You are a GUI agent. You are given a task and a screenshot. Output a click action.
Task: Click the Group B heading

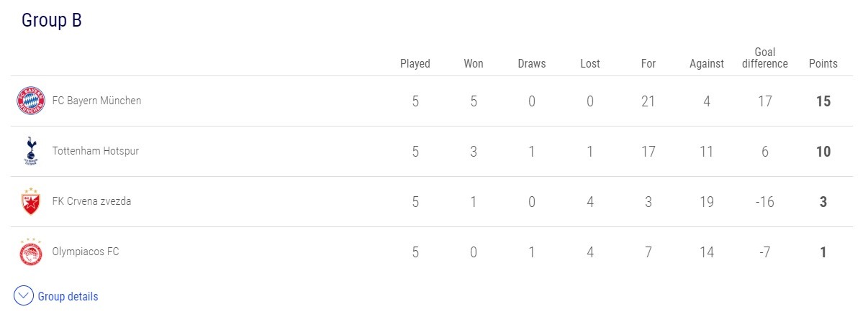(x=52, y=20)
